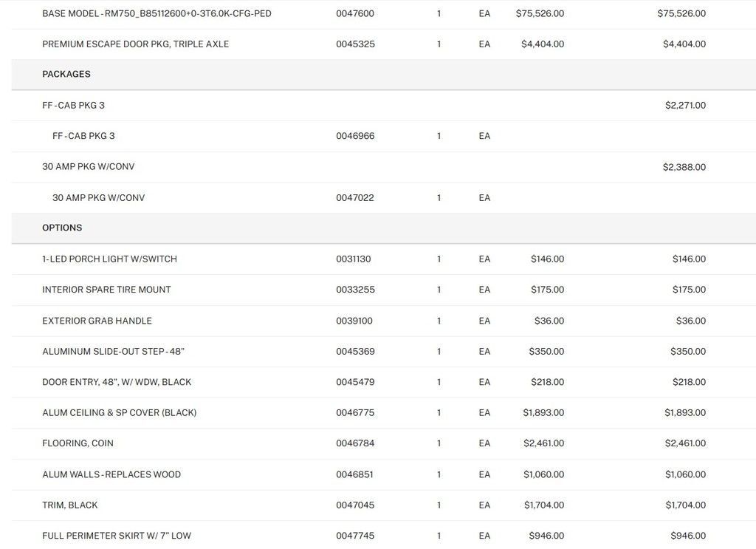Select the EXTERIOR GRAB HANDLE line item
Viewport: 756px width, 549px height.
[97, 321]
